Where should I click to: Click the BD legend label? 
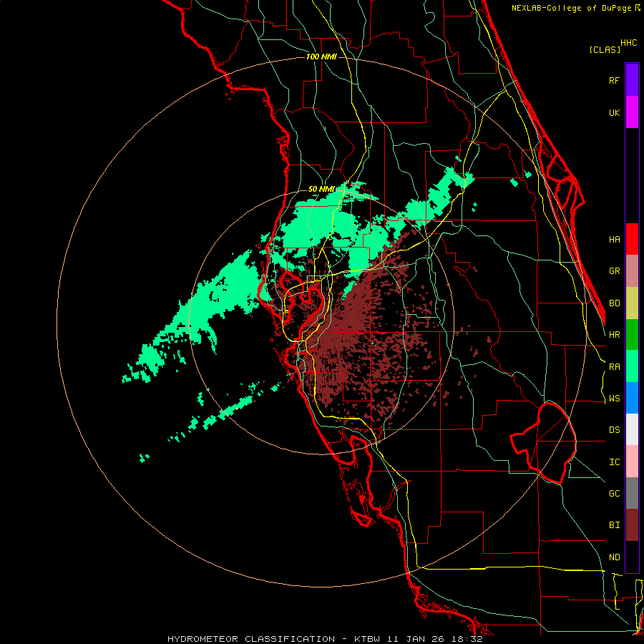pyautogui.click(x=614, y=303)
